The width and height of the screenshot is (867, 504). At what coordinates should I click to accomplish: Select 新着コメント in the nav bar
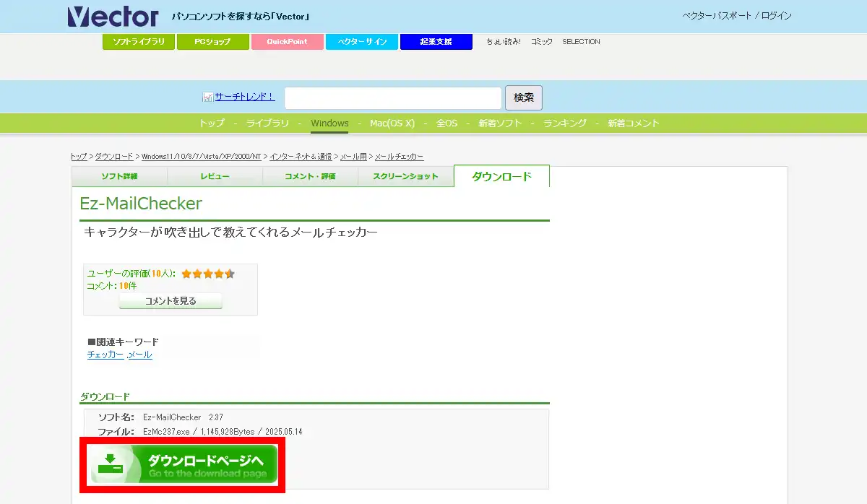pos(634,123)
